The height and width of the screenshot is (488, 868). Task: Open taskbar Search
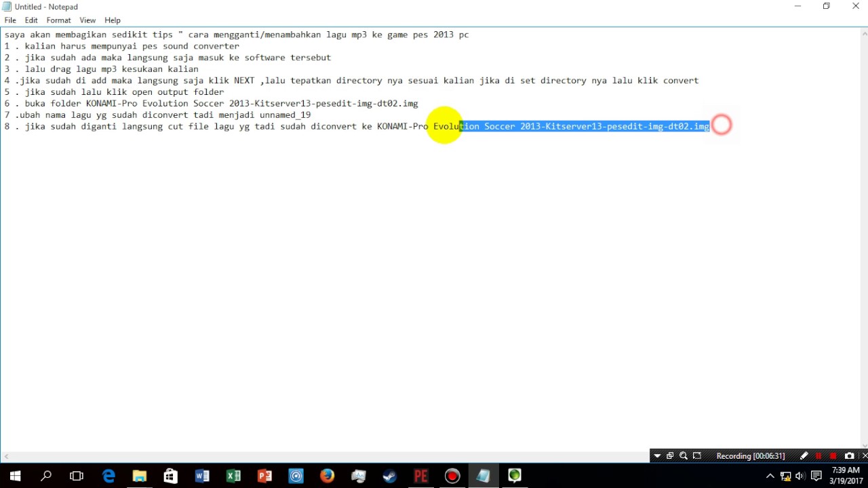[46, 476]
